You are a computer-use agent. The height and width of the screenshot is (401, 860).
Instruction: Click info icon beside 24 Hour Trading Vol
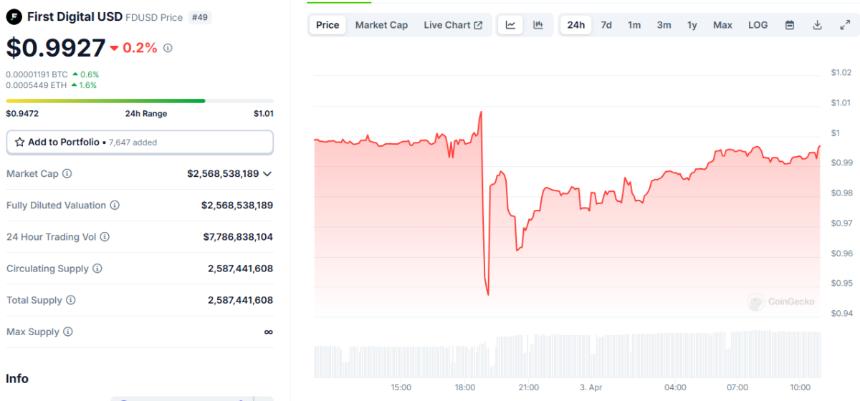pyautogui.click(x=105, y=237)
